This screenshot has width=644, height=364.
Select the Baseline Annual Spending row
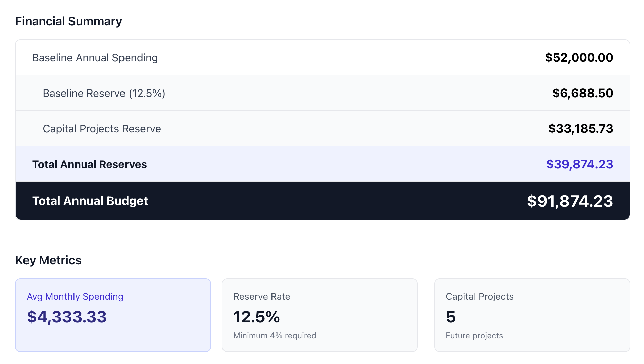coord(95,57)
